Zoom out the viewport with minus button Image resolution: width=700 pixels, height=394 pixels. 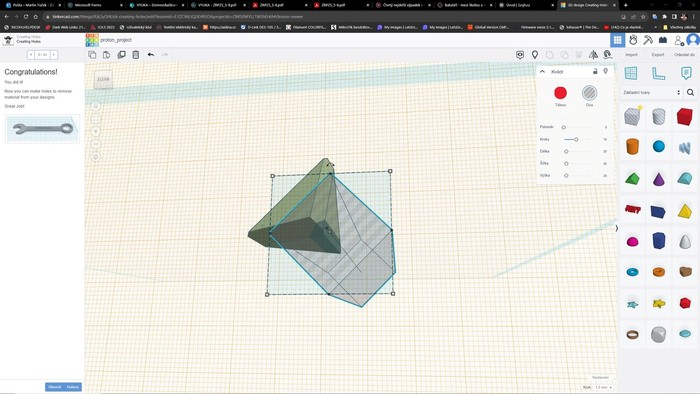tap(96, 144)
